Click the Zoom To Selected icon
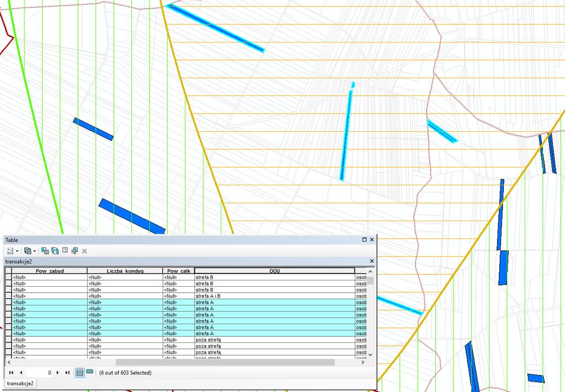 [74, 251]
